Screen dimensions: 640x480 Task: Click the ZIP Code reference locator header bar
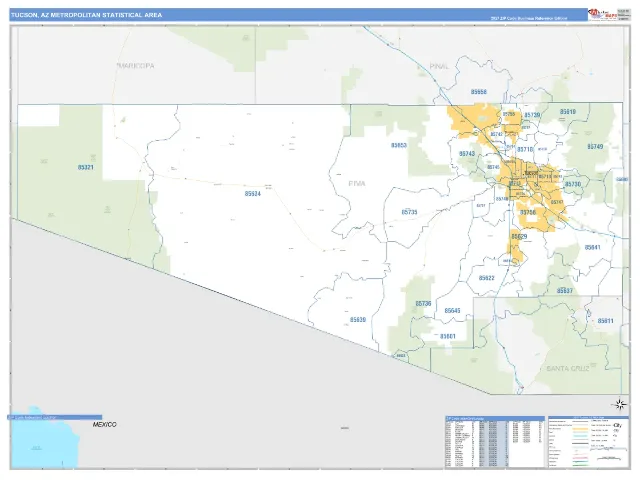[x=55, y=418]
